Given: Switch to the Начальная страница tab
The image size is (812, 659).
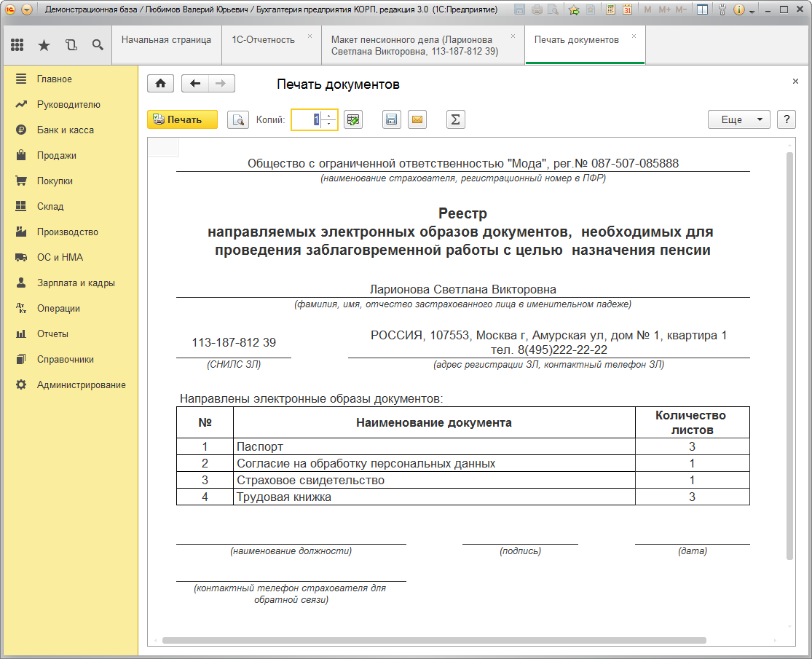Looking at the screenshot, I should (x=166, y=40).
